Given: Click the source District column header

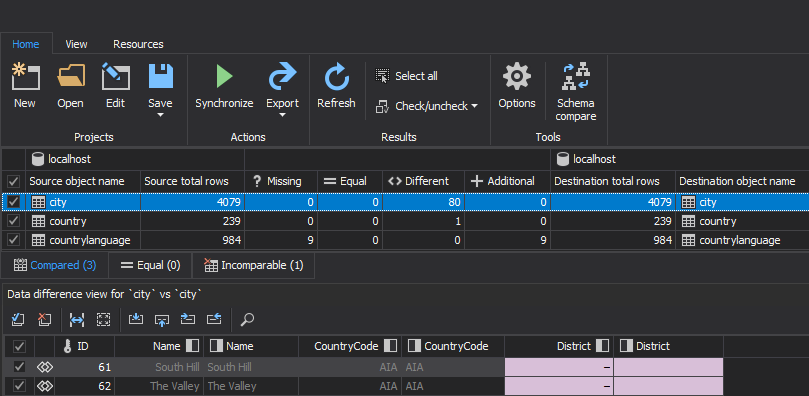Looking at the screenshot, I should tap(559, 346).
